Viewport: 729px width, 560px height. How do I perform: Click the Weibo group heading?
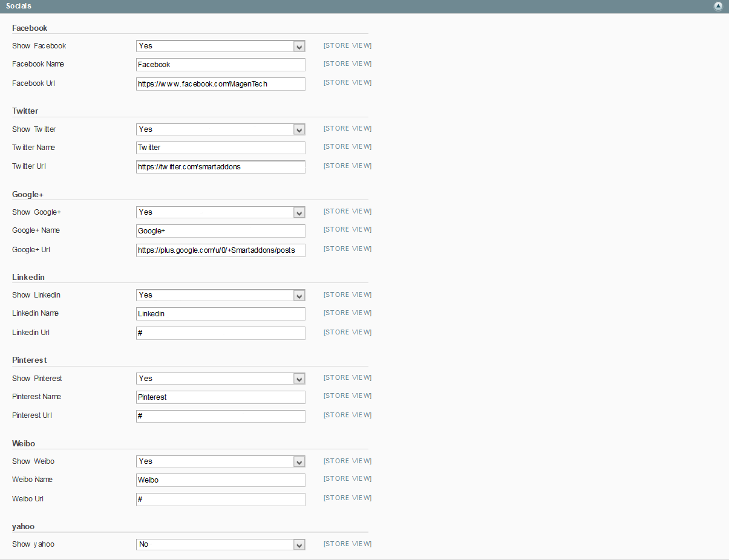pyautogui.click(x=24, y=443)
